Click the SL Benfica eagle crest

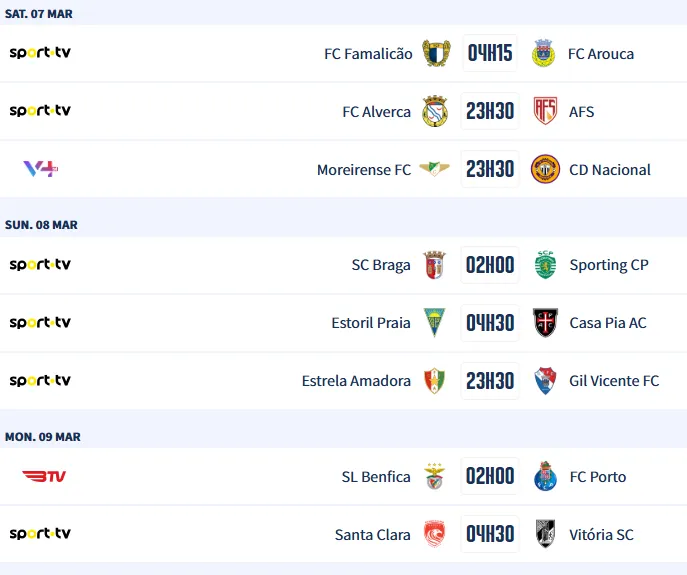(435, 477)
